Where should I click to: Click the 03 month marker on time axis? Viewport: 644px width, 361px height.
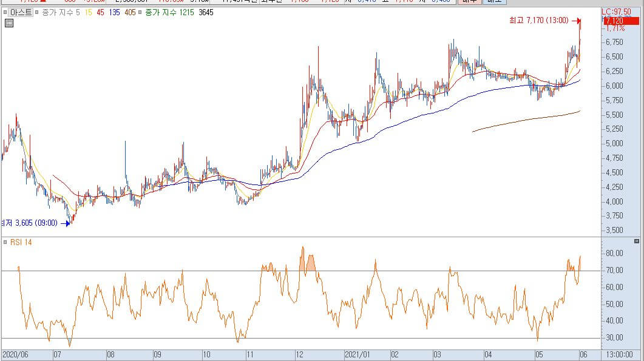(x=437, y=354)
